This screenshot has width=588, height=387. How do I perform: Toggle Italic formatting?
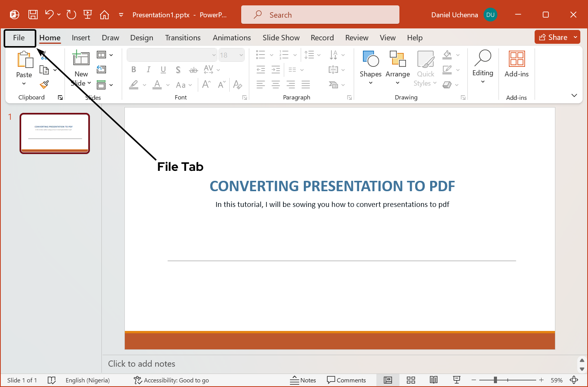point(148,69)
